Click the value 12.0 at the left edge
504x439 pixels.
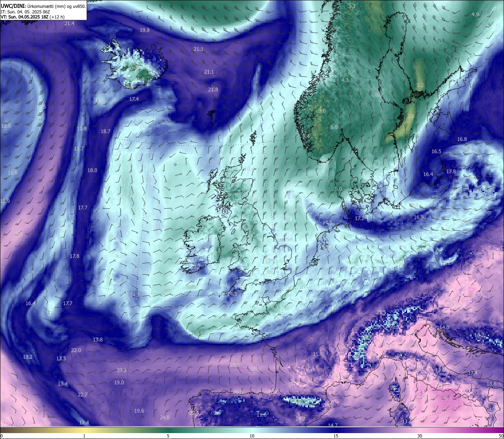pos(6,126)
